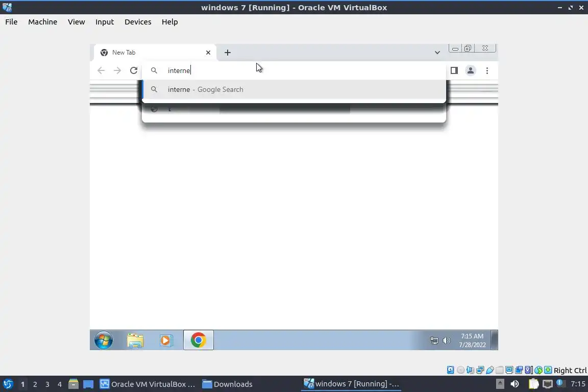Open host clipboard manager tray icon
The height and width of the screenshot is (392, 588).
point(533,384)
